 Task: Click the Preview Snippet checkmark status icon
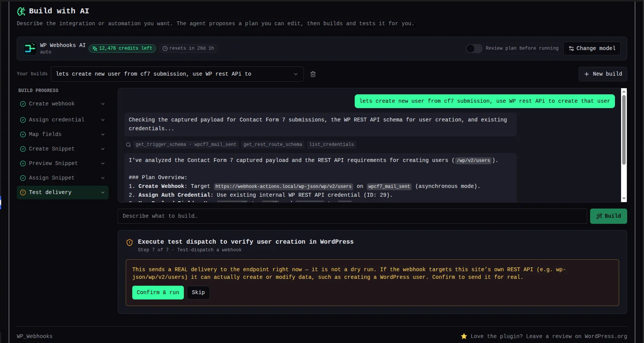(x=23, y=163)
